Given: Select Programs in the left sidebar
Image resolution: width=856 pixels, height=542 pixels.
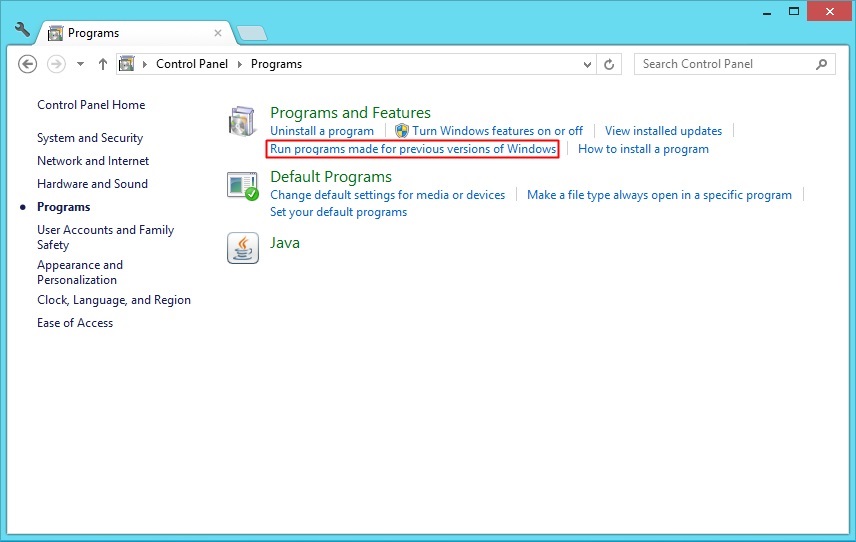Looking at the screenshot, I should (x=63, y=207).
